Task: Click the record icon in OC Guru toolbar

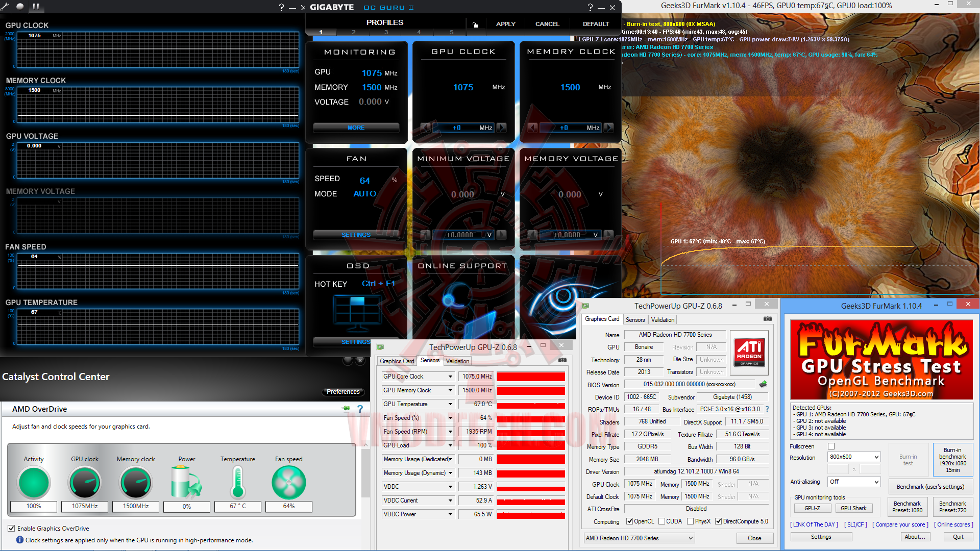Action: tap(20, 7)
